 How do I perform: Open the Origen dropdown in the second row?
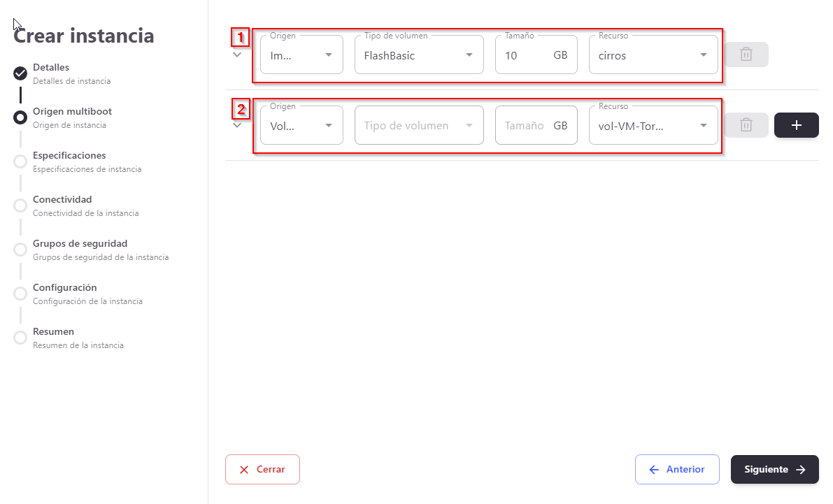click(301, 126)
